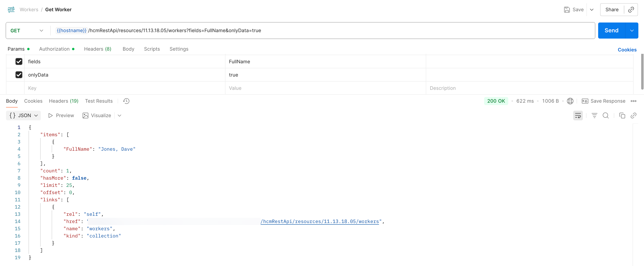
Task: Toggle word wrap in the response viewer
Action: coord(578,115)
